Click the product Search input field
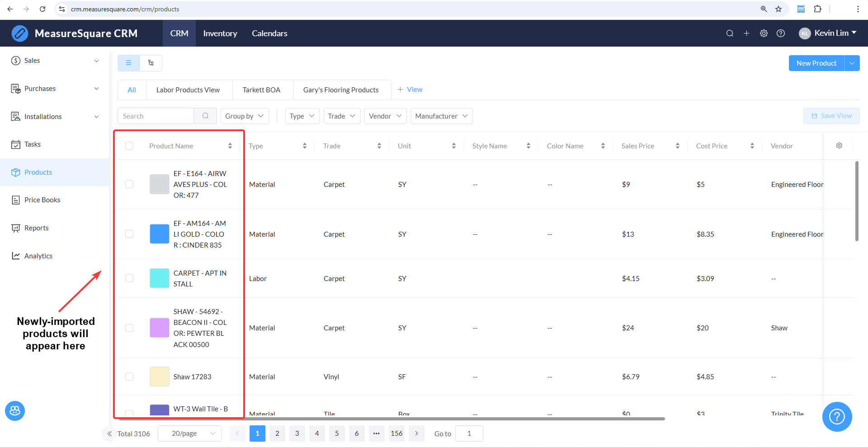The width and height of the screenshot is (868, 448). click(156, 116)
